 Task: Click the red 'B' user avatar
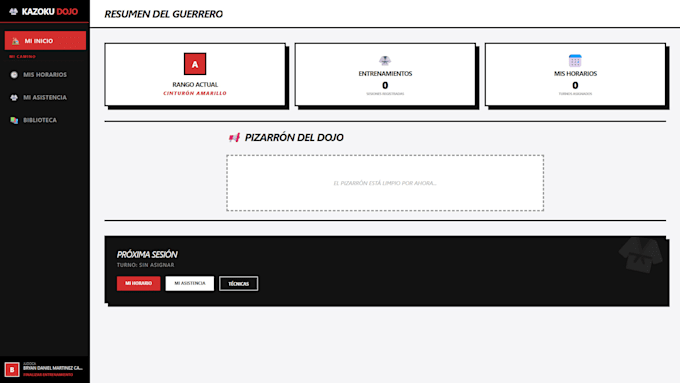[x=12, y=370]
